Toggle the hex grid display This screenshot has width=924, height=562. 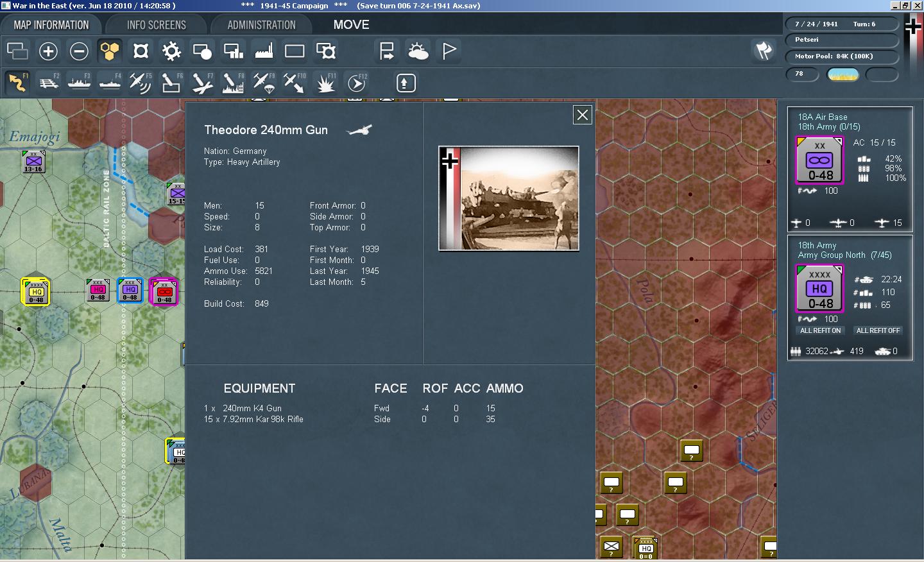coord(110,51)
